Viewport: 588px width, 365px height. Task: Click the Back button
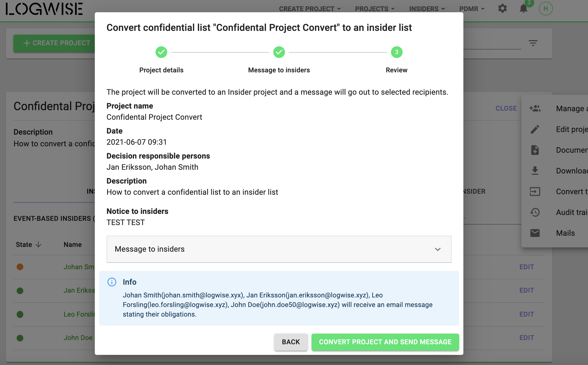point(291,342)
